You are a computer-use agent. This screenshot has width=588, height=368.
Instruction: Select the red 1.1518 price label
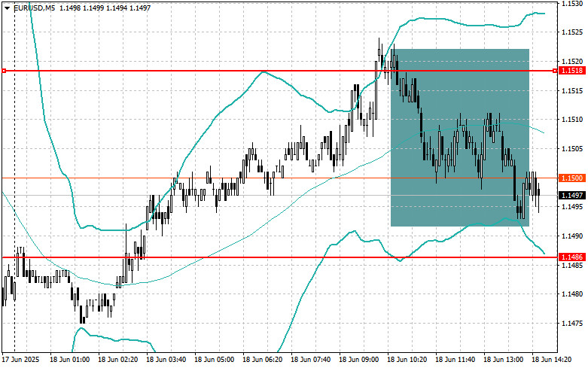571,71
